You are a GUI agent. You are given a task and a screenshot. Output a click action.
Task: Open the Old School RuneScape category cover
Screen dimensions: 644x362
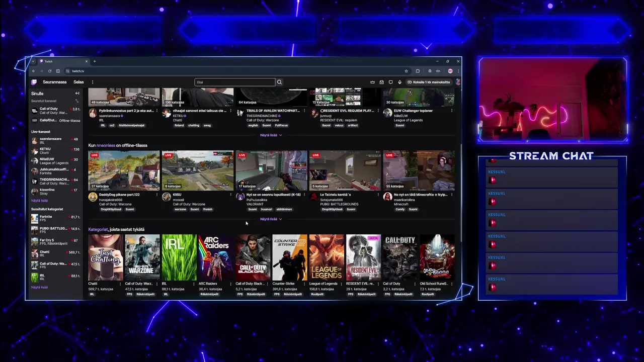tap(437, 257)
